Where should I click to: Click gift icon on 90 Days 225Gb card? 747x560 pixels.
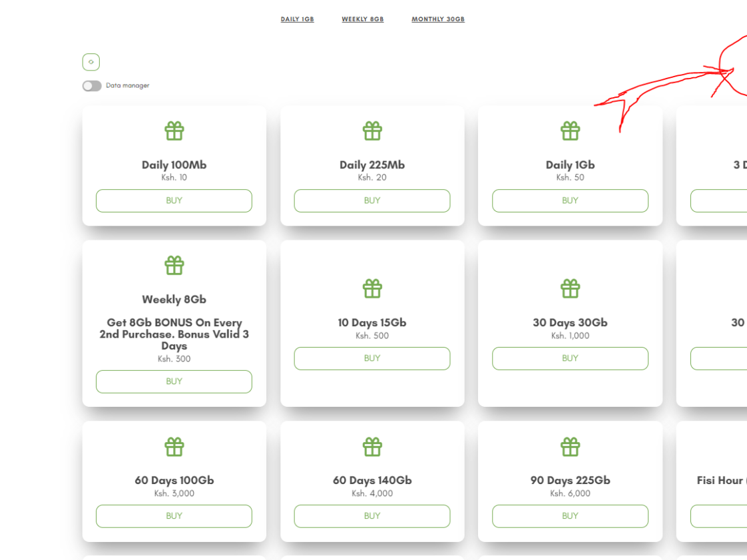pos(570,447)
